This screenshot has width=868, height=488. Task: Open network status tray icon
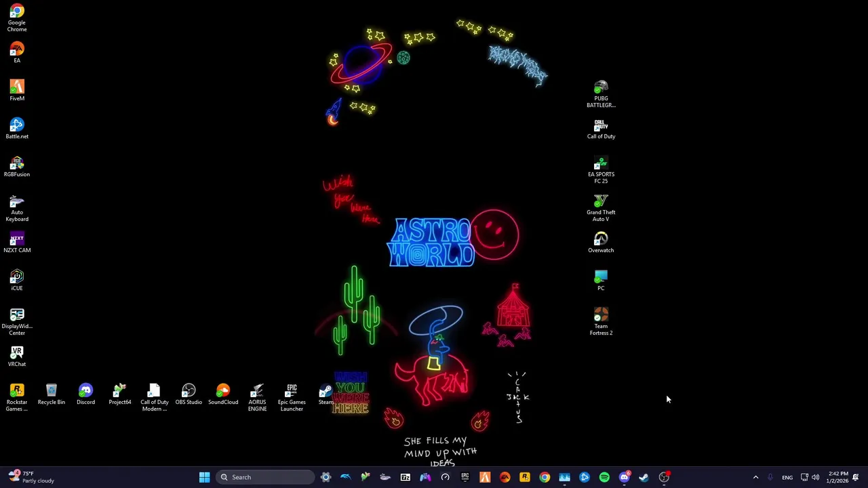click(x=804, y=477)
